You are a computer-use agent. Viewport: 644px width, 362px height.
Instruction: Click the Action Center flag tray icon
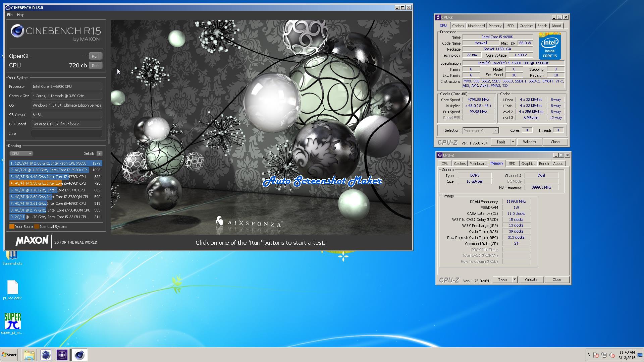pyautogui.click(x=596, y=355)
